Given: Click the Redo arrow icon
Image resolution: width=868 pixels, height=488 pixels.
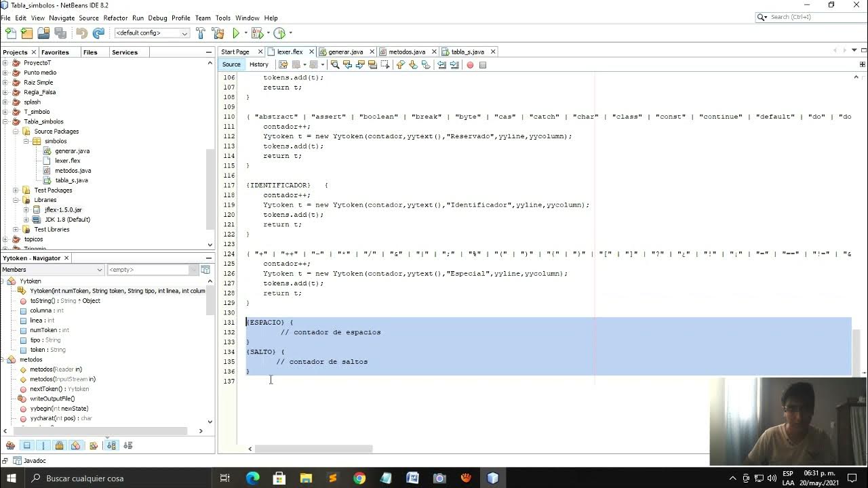Looking at the screenshot, I should click(x=98, y=33).
